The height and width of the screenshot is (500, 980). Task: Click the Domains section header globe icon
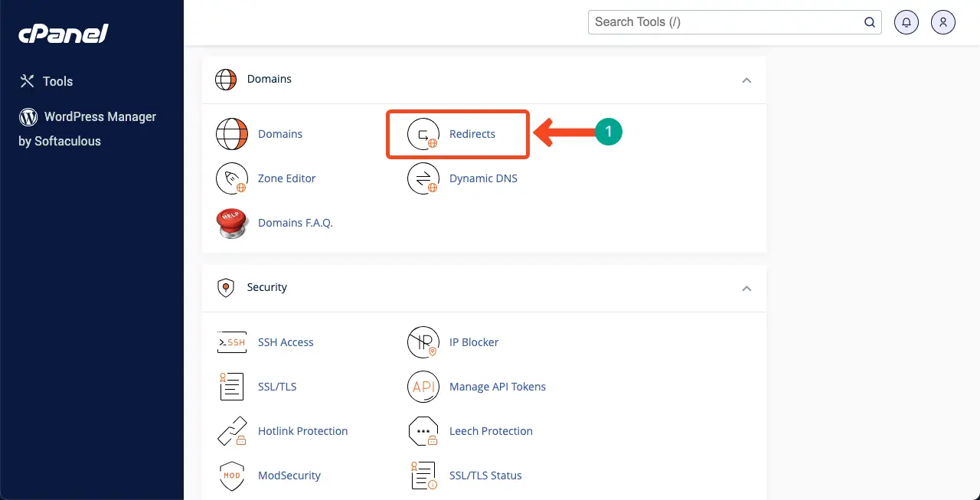[225, 79]
